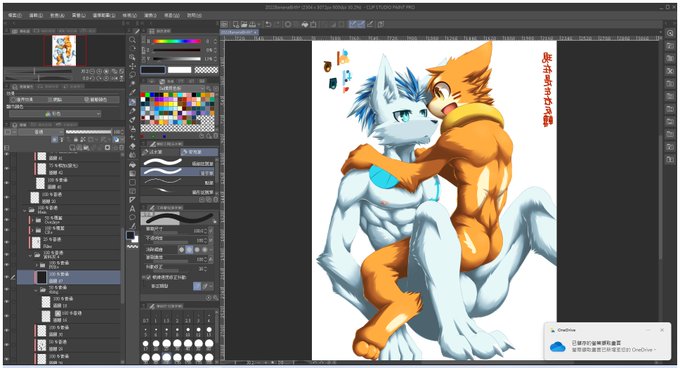Close the OneDrive notification
This screenshot has width=680, height=368.
(x=662, y=330)
